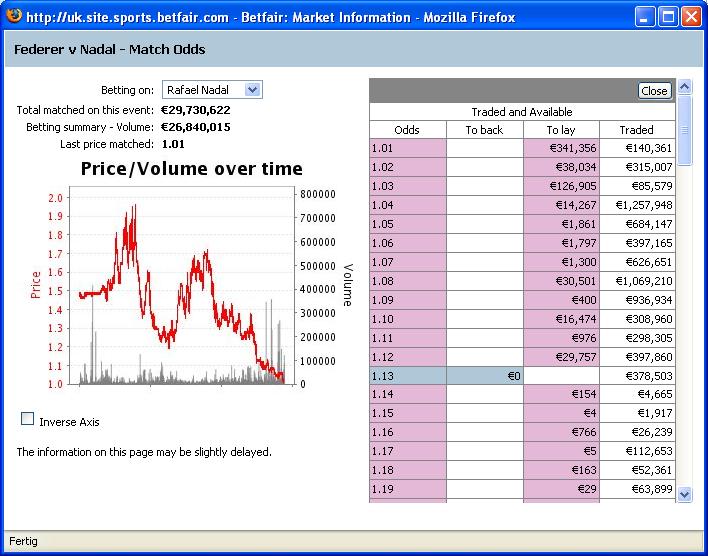
Task: Select odds 1.18 cell
Action: click(x=408, y=470)
